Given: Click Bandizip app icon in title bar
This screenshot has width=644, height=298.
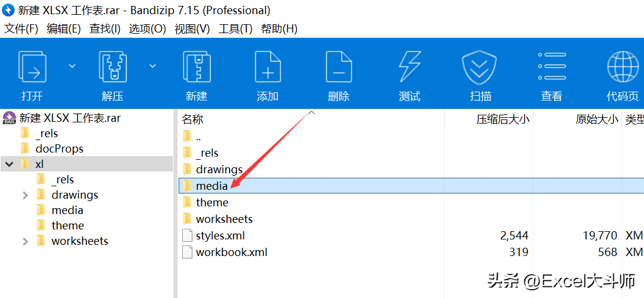Looking at the screenshot, I should (8, 10).
